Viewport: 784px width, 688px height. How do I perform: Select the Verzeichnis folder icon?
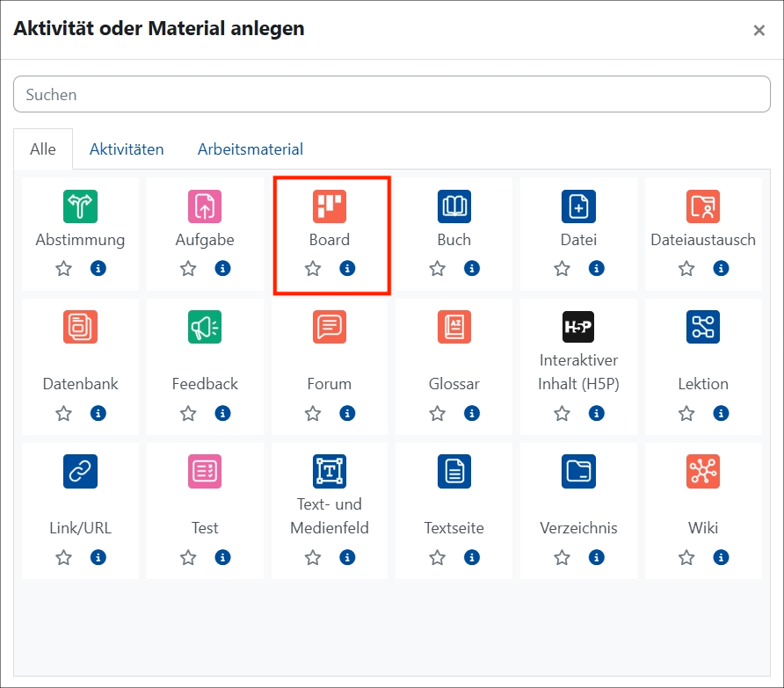pyautogui.click(x=578, y=472)
